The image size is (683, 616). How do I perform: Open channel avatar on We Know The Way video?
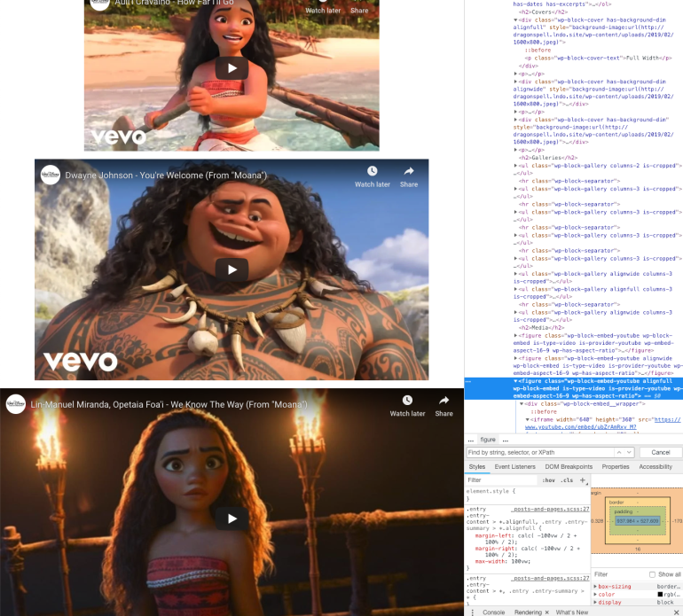point(16,404)
